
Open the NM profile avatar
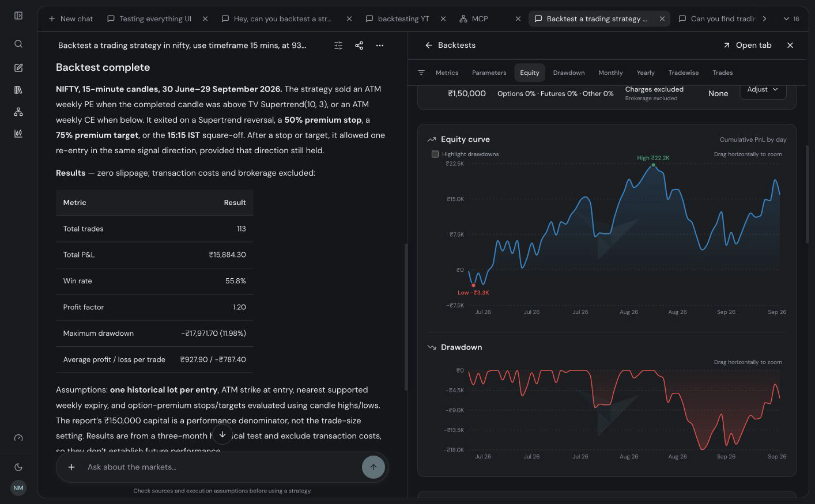pyautogui.click(x=18, y=488)
